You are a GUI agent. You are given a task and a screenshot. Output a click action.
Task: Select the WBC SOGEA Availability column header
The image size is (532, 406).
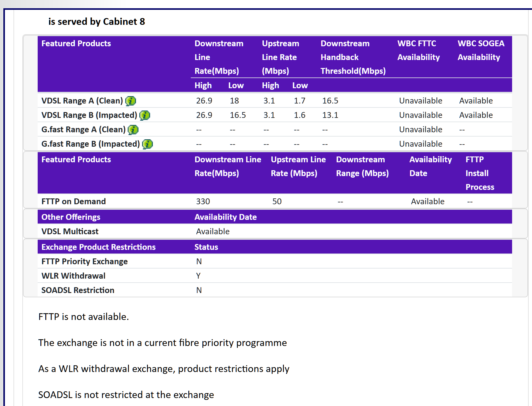[x=481, y=50]
